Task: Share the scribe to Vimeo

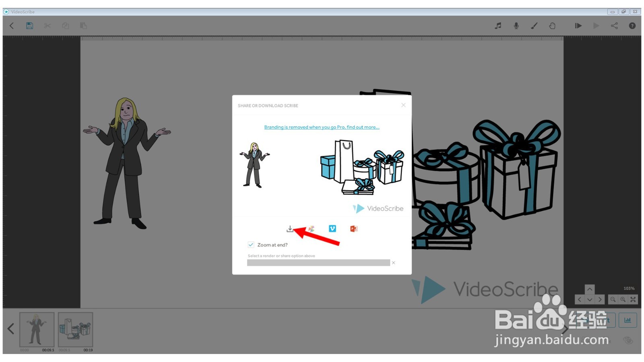Action: pyautogui.click(x=332, y=228)
